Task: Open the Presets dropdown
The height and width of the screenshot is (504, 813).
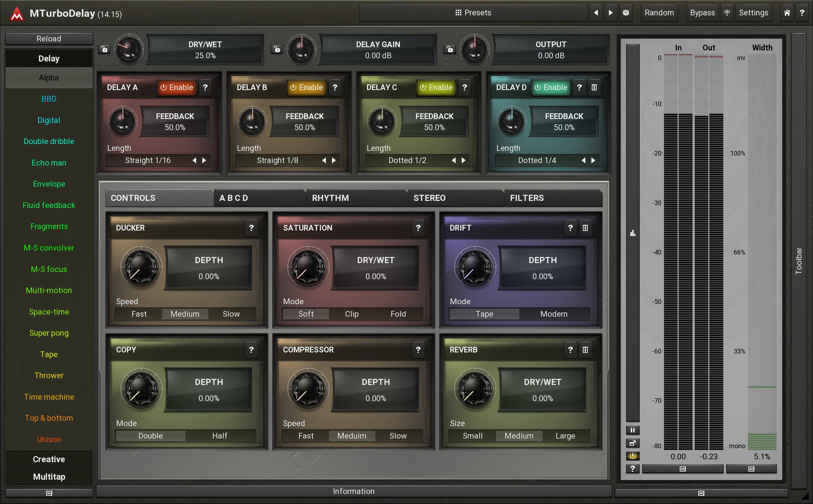Action: coord(473,13)
